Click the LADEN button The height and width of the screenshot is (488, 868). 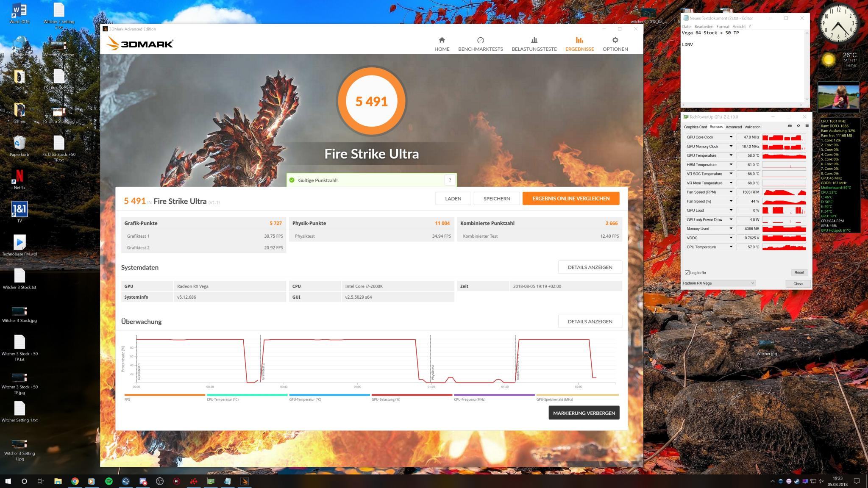coord(453,198)
